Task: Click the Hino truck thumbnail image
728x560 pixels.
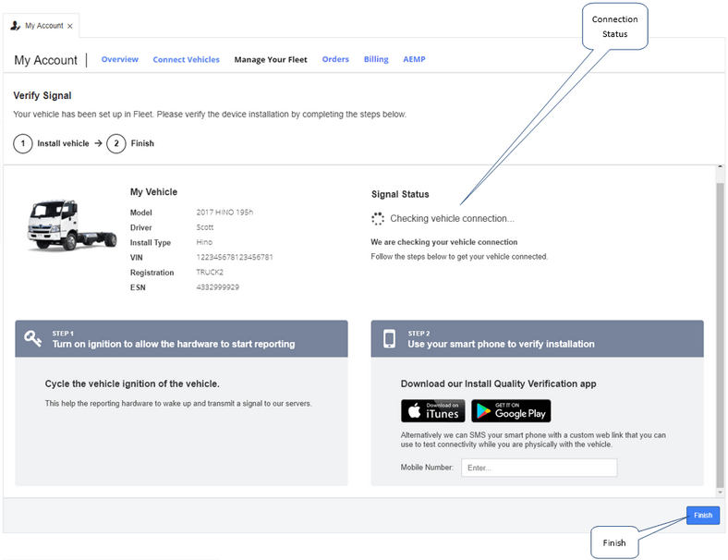Action: (x=72, y=225)
